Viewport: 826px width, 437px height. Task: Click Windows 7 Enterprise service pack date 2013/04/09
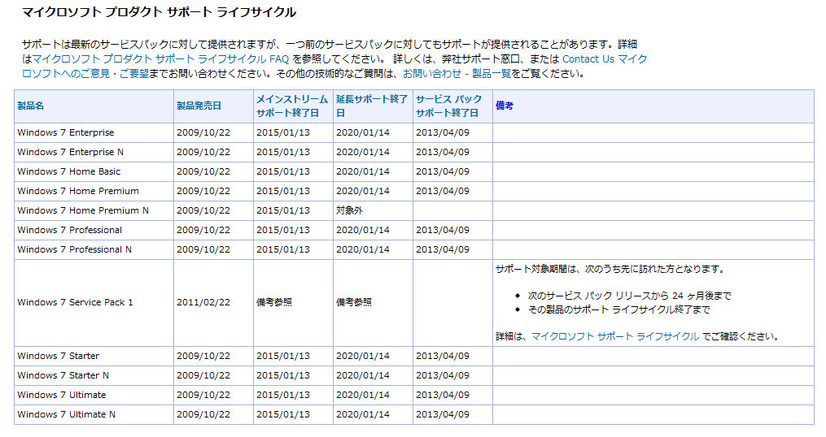point(442,133)
